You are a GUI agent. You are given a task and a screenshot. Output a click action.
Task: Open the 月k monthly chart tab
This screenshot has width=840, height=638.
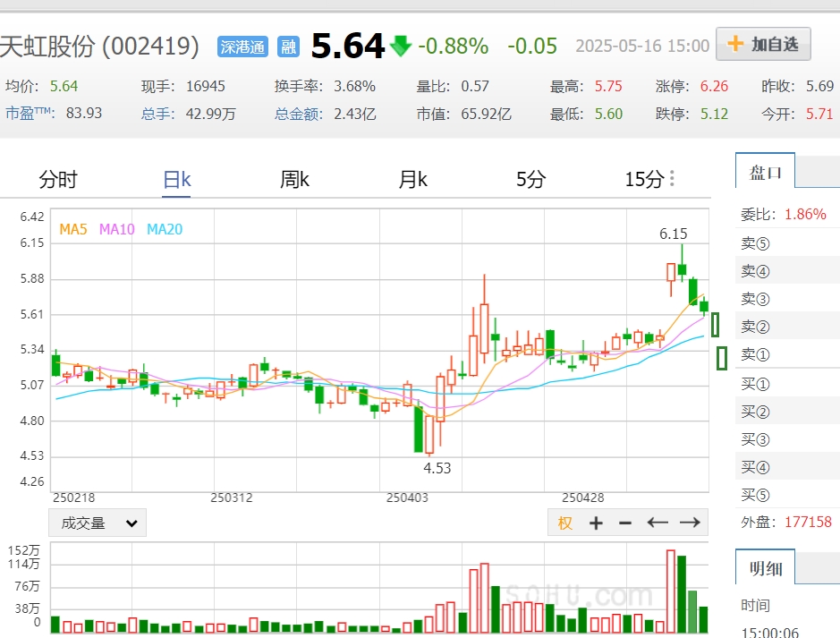412,180
